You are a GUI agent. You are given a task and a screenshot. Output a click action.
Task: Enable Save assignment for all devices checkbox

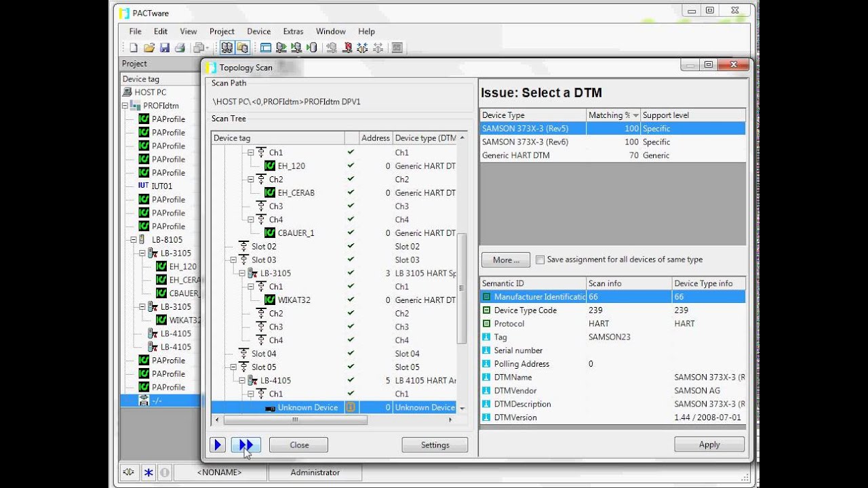coord(540,260)
